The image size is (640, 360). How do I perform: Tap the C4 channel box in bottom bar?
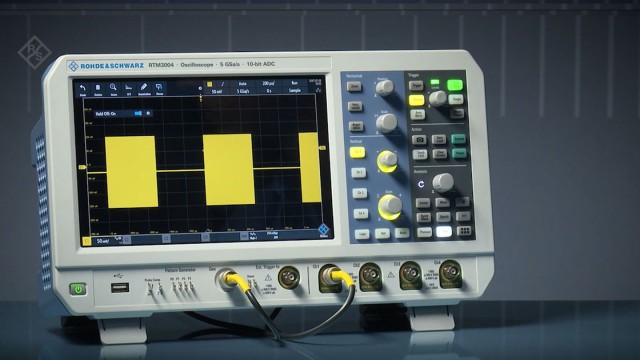[205, 237]
